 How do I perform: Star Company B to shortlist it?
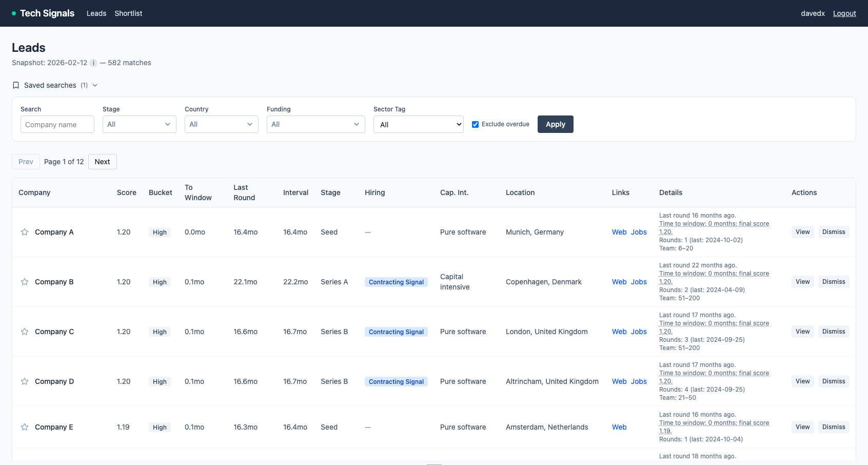pyautogui.click(x=25, y=282)
